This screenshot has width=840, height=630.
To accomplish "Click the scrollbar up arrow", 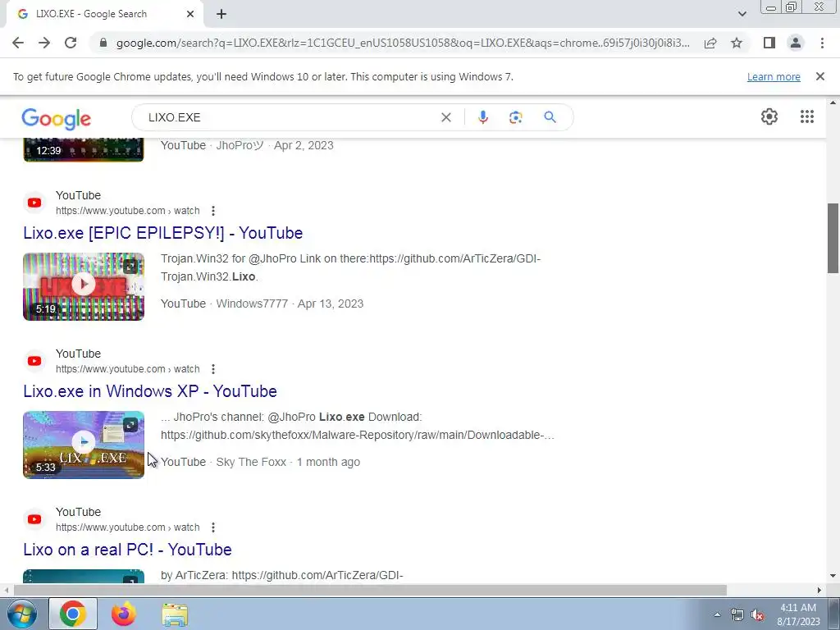I will point(833,102).
